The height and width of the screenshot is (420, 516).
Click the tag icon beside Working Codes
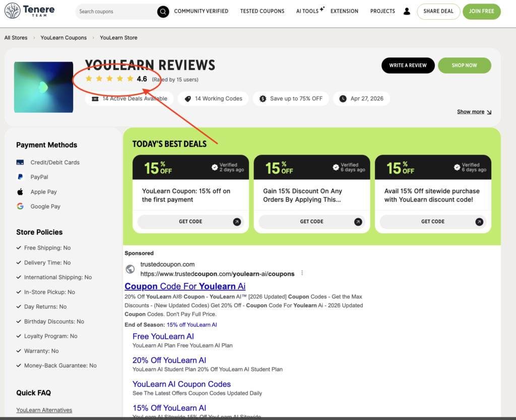(187, 99)
